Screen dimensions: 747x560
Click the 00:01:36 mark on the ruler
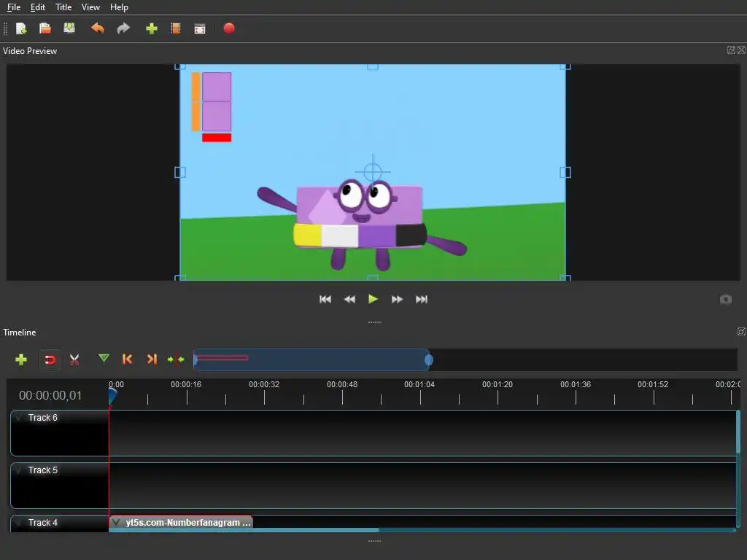[x=576, y=384]
